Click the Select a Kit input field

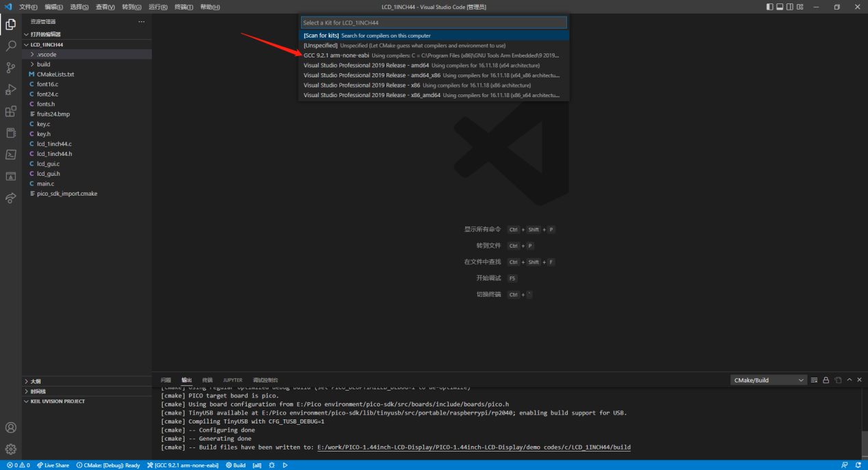[x=434, y=23]
